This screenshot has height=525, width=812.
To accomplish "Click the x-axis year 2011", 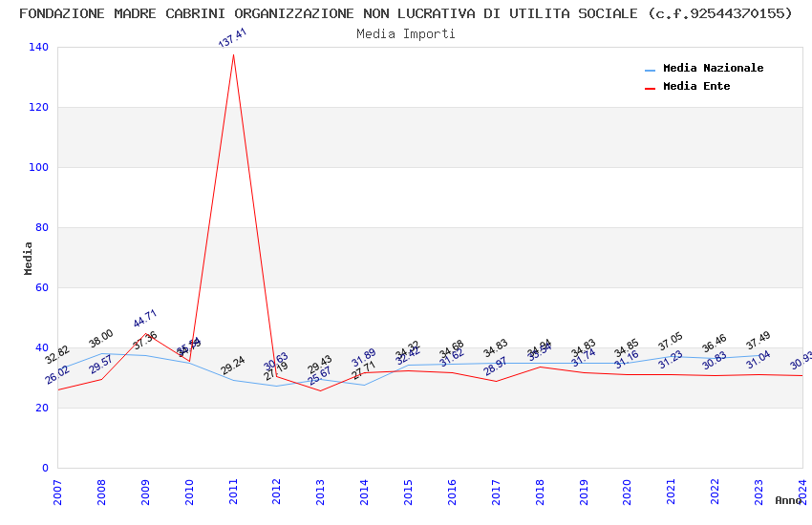I will (x=233, y=493).
